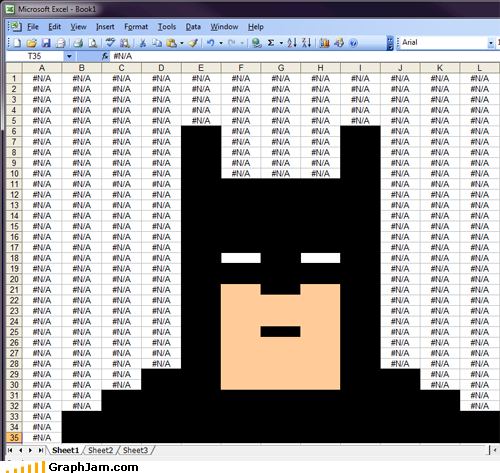
Task: Click Batman's left white eye cell
Action: pos(241,258)
